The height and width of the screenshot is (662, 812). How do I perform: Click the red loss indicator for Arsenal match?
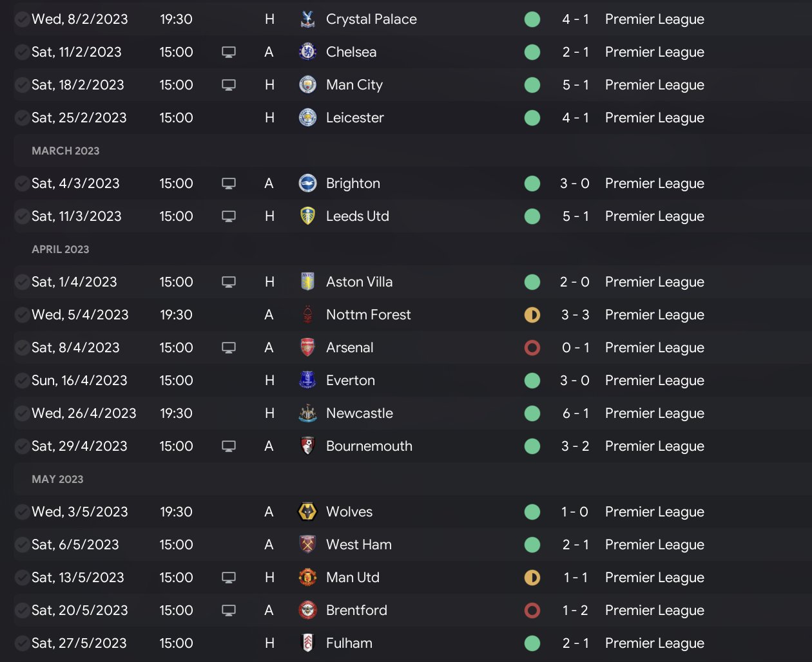[x=532, y=348]
